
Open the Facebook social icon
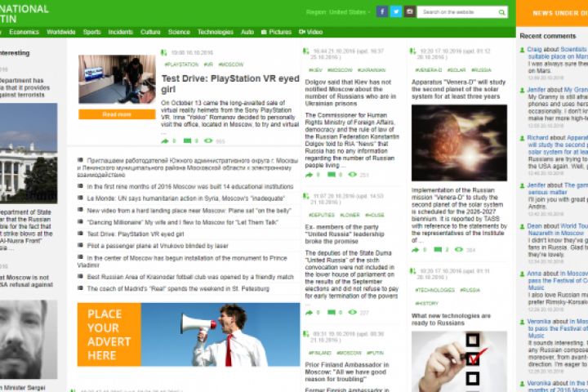click(381, 11)
